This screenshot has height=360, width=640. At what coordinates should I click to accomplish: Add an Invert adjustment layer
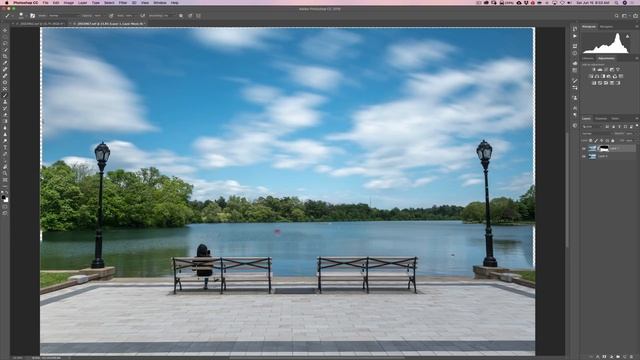coord(593,83)
